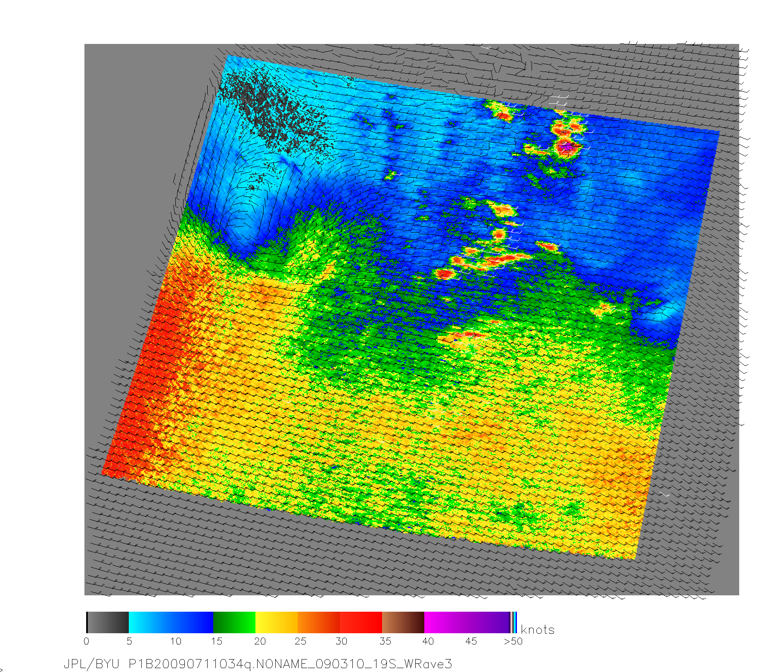
Task: Click the purple high-wind storm cell
Action: pyautogui.click(x=567, y=147)
